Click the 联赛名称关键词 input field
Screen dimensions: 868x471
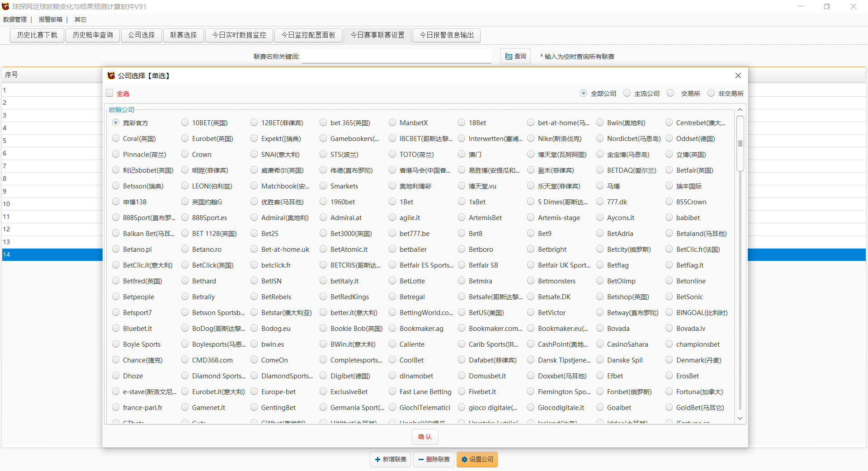click(x=396, y=57)
